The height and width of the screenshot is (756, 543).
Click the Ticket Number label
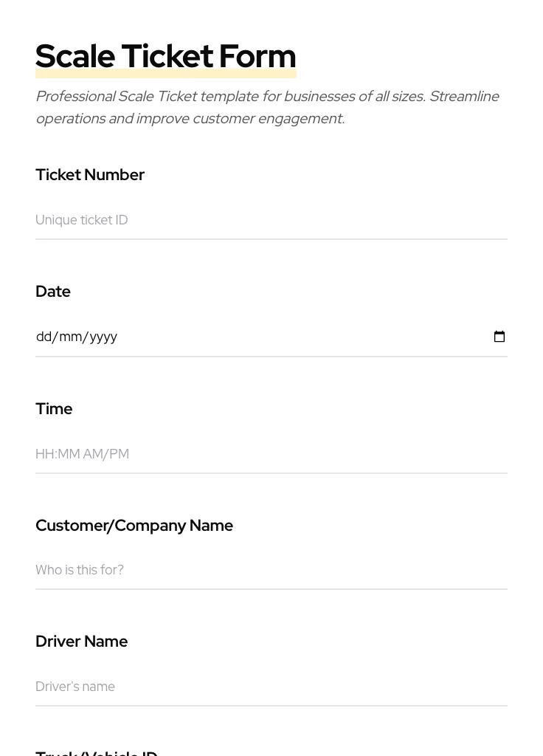(90, 175)
